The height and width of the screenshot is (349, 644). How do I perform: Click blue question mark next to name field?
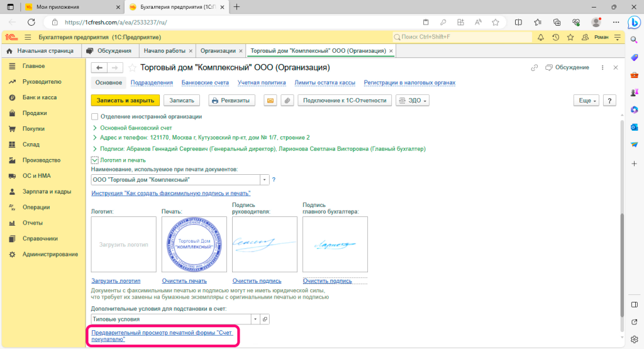pyautogui.click(x=274, y=180)
